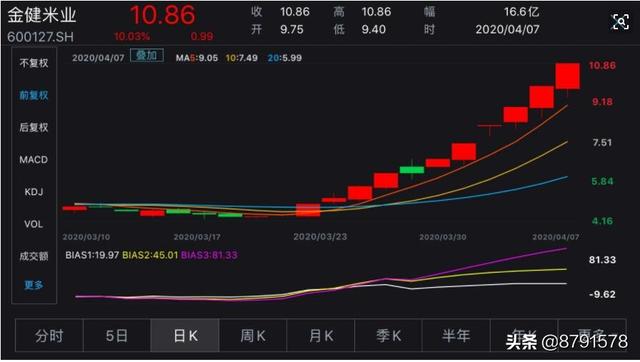Show the 成交额 indicator

[x=34, y=256]
